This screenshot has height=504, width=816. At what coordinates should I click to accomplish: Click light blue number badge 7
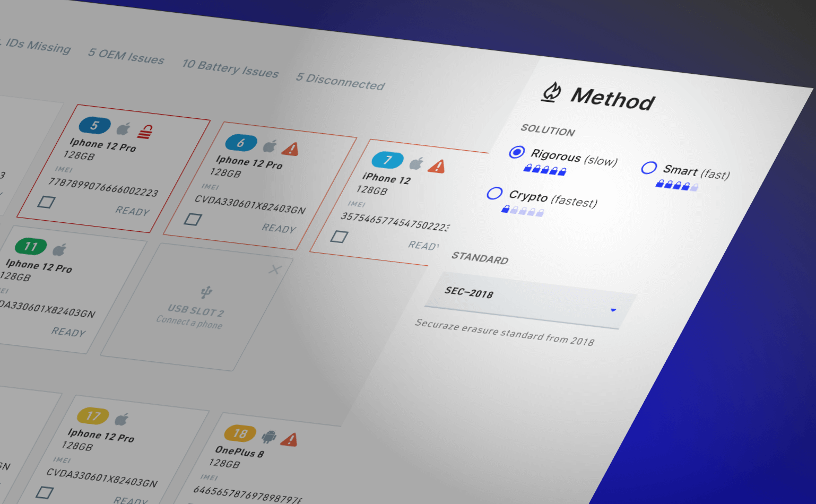[x=387, y=160]
